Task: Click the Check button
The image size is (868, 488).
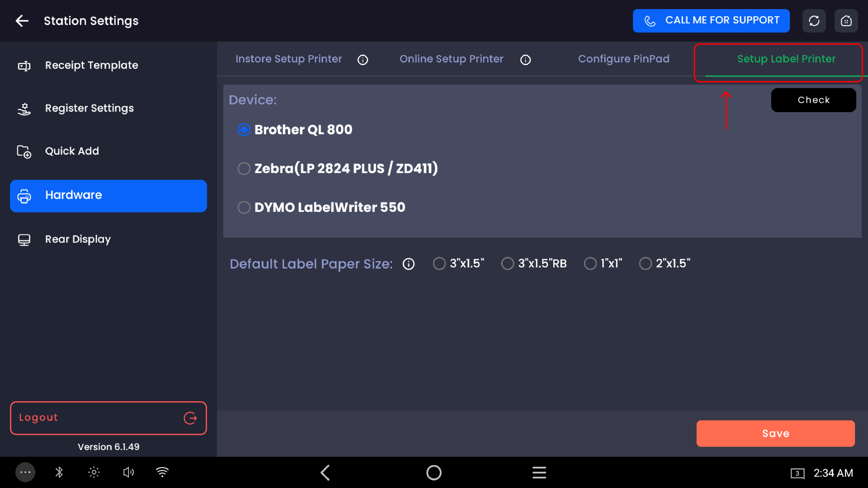Action: click(813, 100)
